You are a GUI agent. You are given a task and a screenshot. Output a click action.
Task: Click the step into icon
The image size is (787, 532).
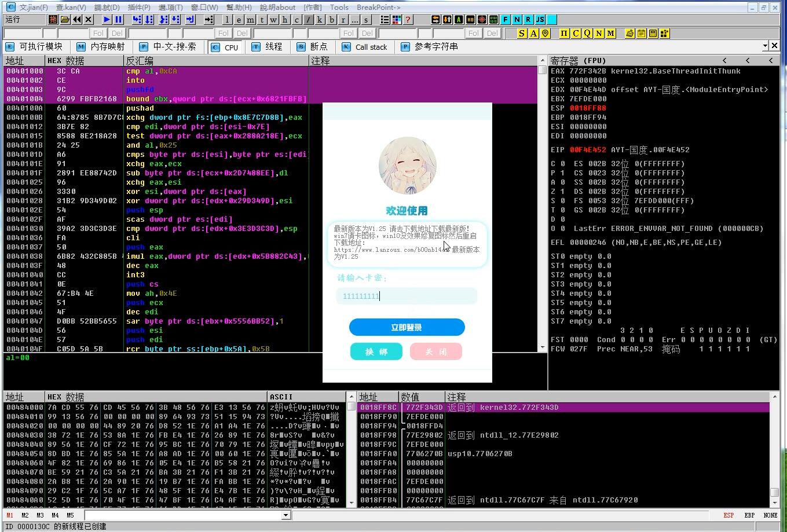click(137, 19)
